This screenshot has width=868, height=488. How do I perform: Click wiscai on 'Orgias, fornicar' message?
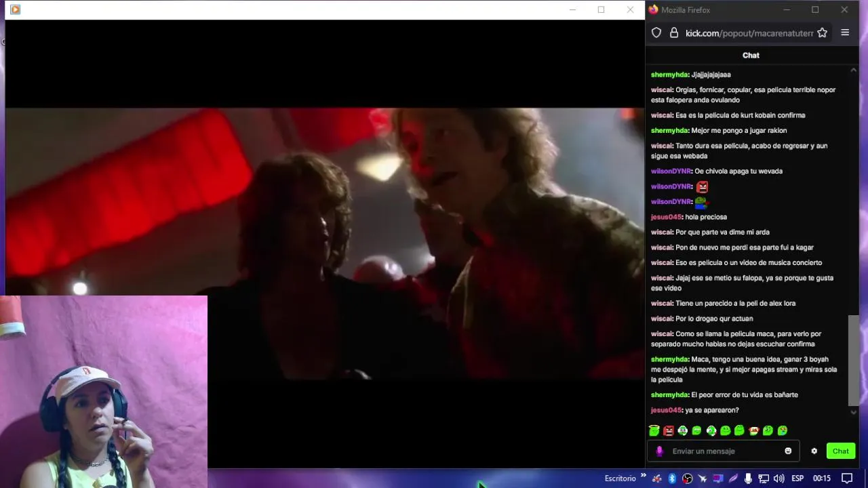(661, 89)
